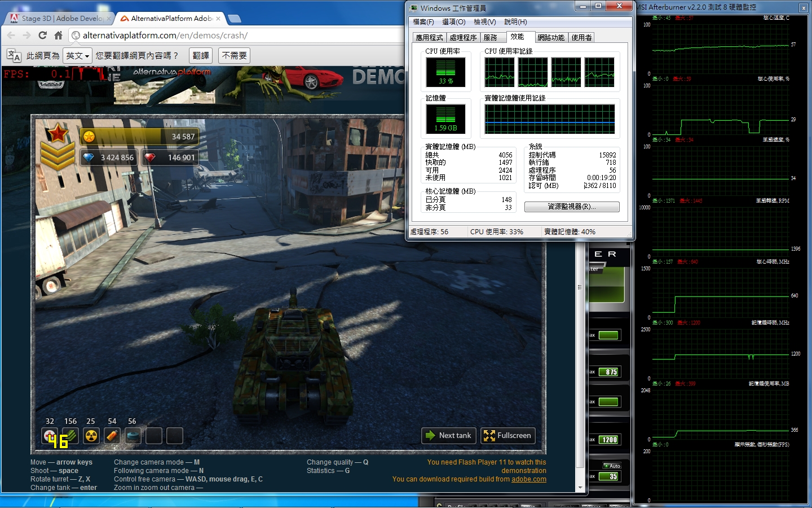Click the status text 處理程序: 56
The width and height of the screenshot is (812, 508).
click(x=429, y=232)
